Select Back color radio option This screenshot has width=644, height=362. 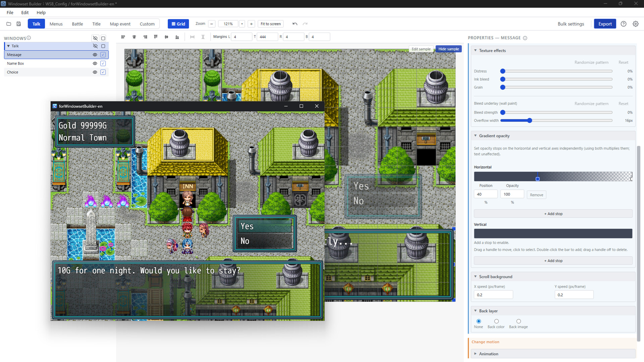pyautogui.click(x=496, y=321)
